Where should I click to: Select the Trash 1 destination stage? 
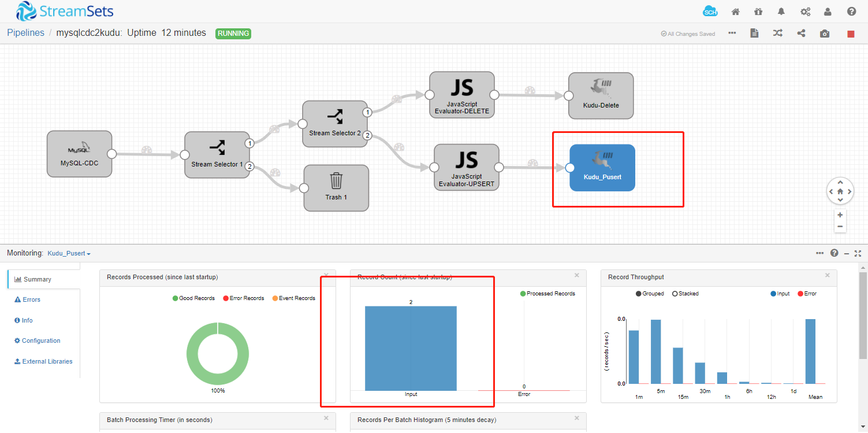pyautogui.click(x=336, y=188)
